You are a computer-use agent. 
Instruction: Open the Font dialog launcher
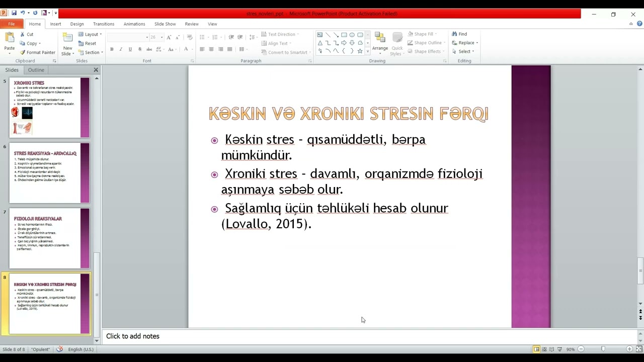point(192,61)
